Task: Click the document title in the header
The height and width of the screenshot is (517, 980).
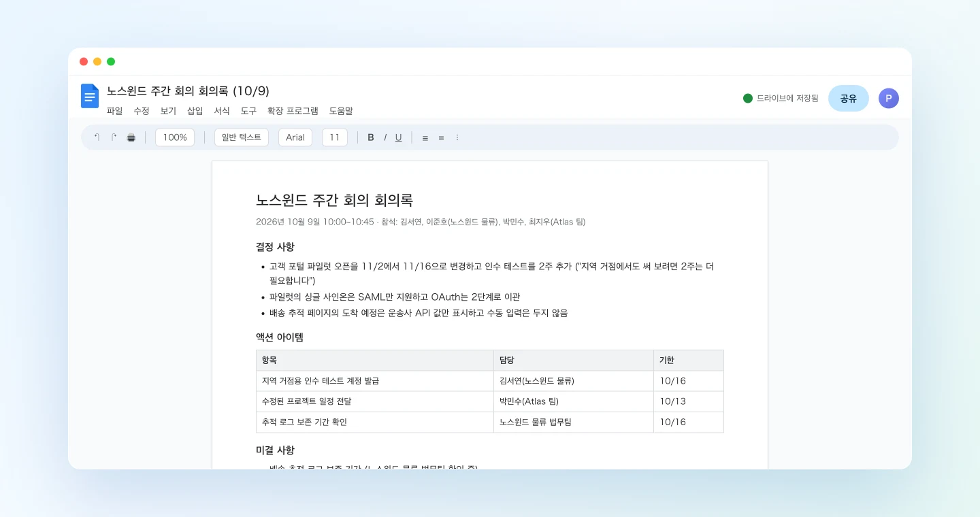Action: click(188, 91)
